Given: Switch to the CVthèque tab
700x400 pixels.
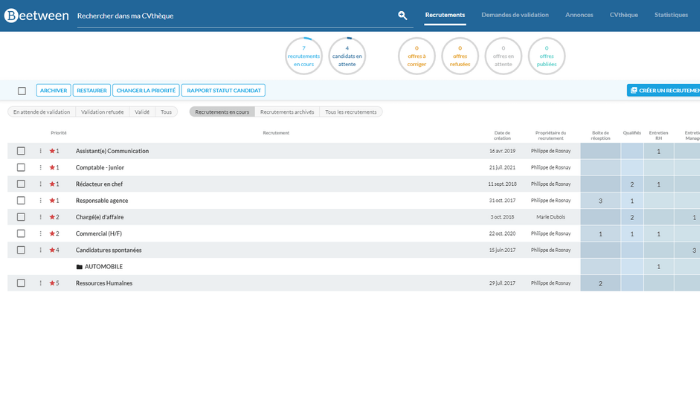Looking at the screenshot, I should 624,15.
